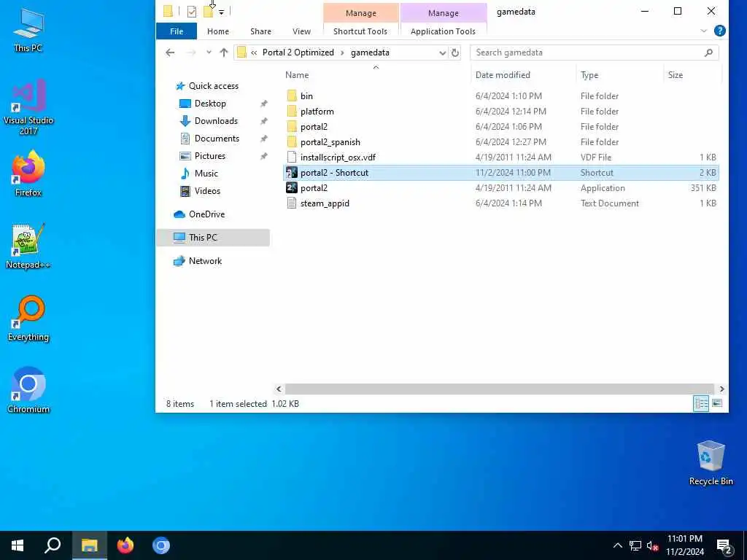Expand the Customize Quick Access Toolbar dropdown
This screenshot has height=560, width=747.
[221, 12]
